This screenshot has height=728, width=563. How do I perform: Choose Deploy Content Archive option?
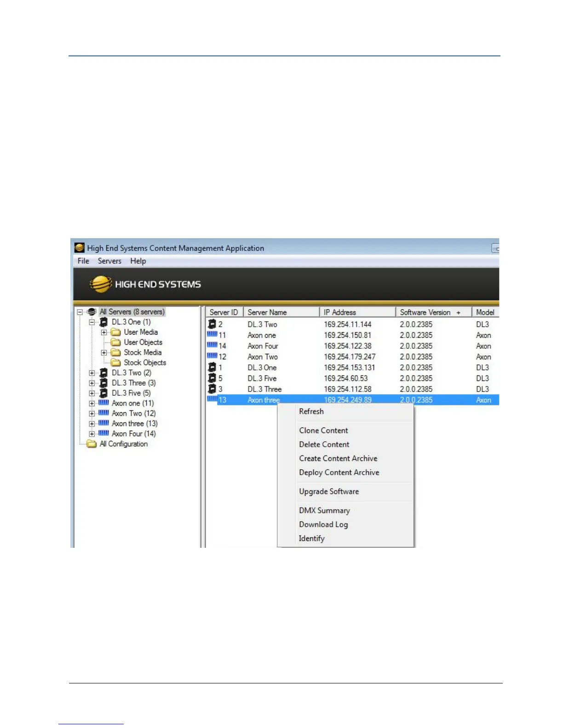[339, 472]
